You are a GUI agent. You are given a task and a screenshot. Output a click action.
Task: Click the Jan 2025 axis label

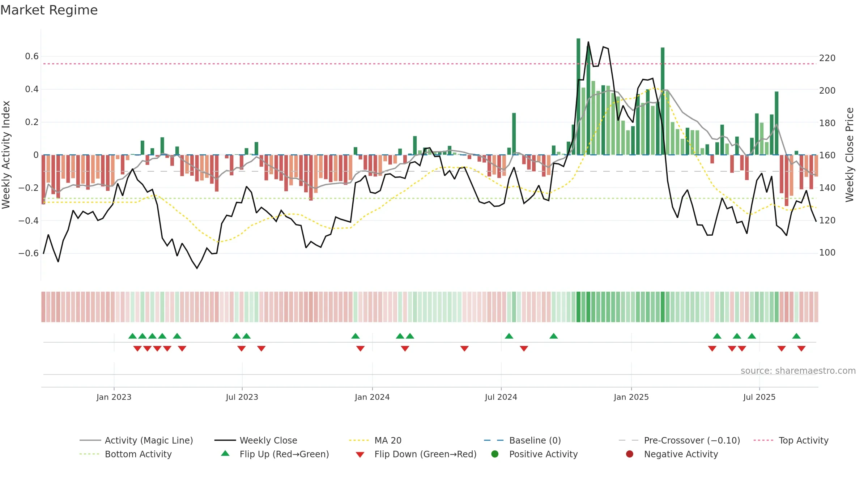tap(631, 397)
